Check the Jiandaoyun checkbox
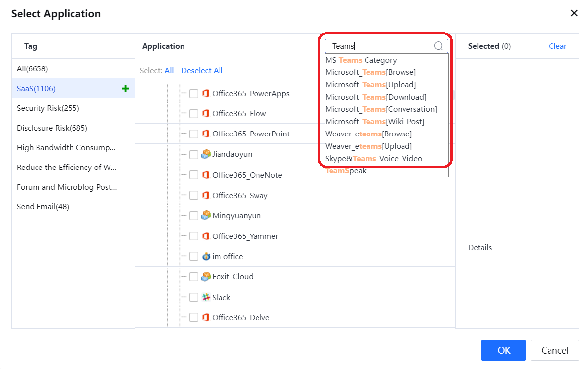The image size is (588, 369). [x=194, y=154]
